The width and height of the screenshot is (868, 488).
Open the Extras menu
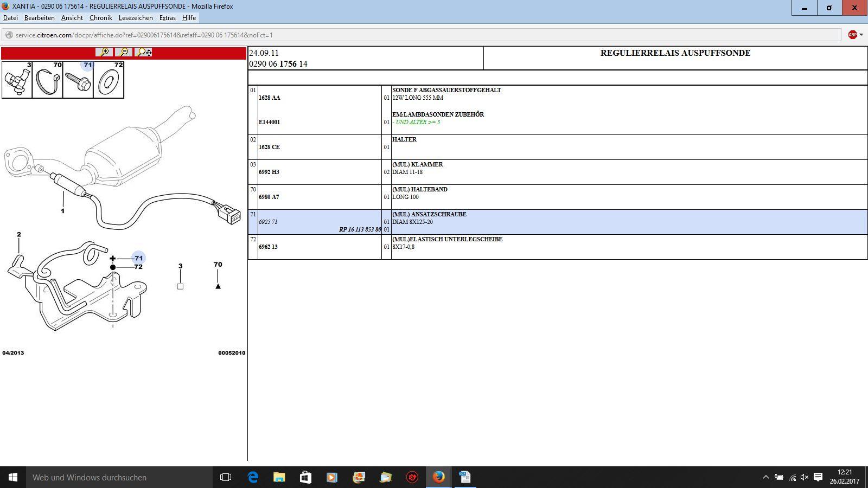pyautogui.click(x=168, y=18)
